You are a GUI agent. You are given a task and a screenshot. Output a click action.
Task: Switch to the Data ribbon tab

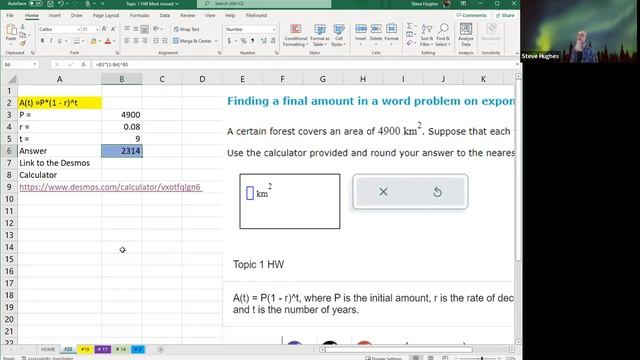click(165, 16)
